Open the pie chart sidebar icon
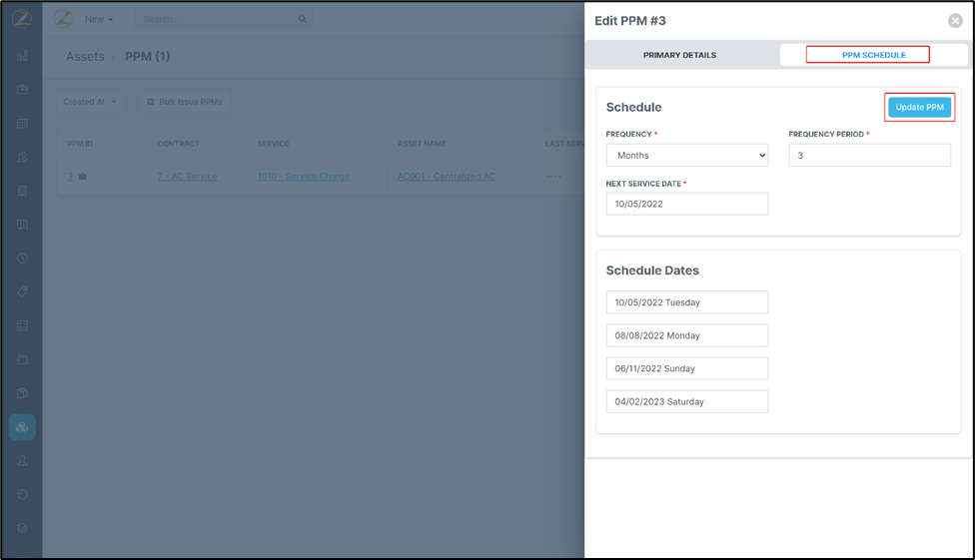The image size is (975, 560). pyautogui.click(x=22, y=494)
